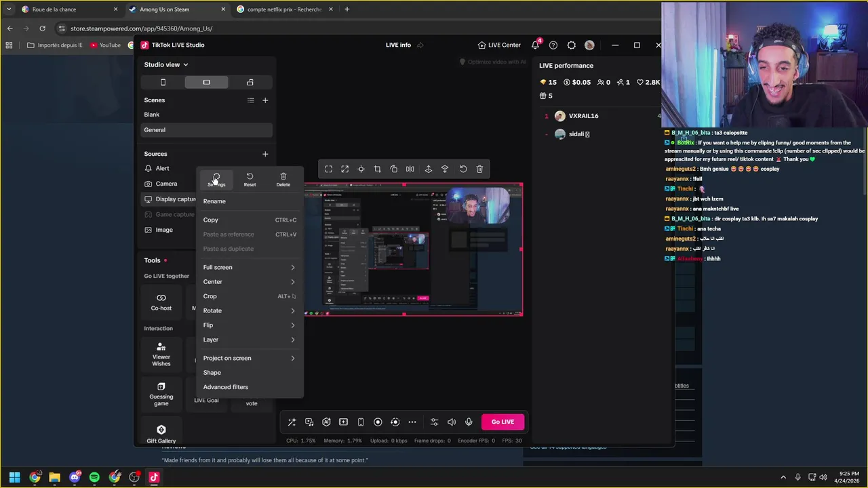
Task: Click the replay capture icon in bottom bar
Action: (x=395, y=422)
